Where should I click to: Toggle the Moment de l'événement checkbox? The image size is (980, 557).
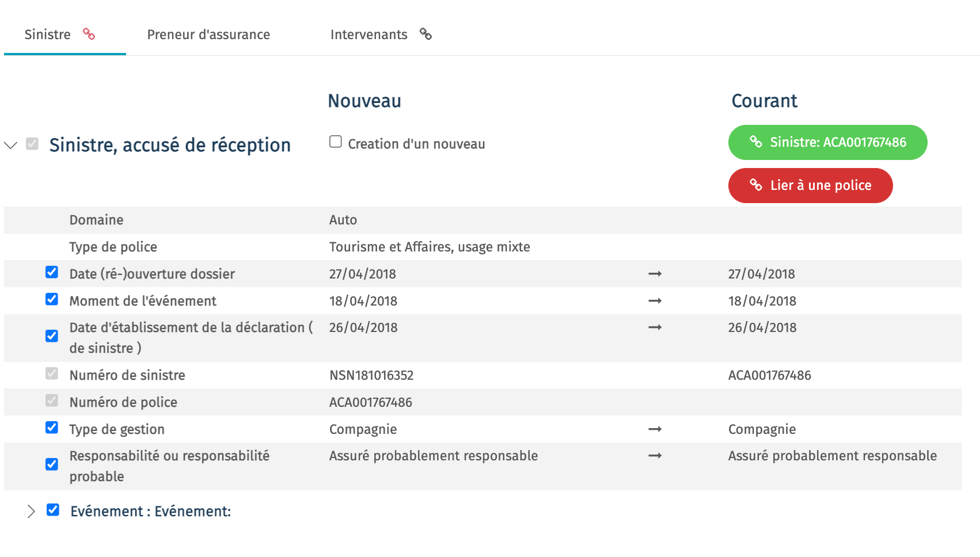click(x=52, y=299)
